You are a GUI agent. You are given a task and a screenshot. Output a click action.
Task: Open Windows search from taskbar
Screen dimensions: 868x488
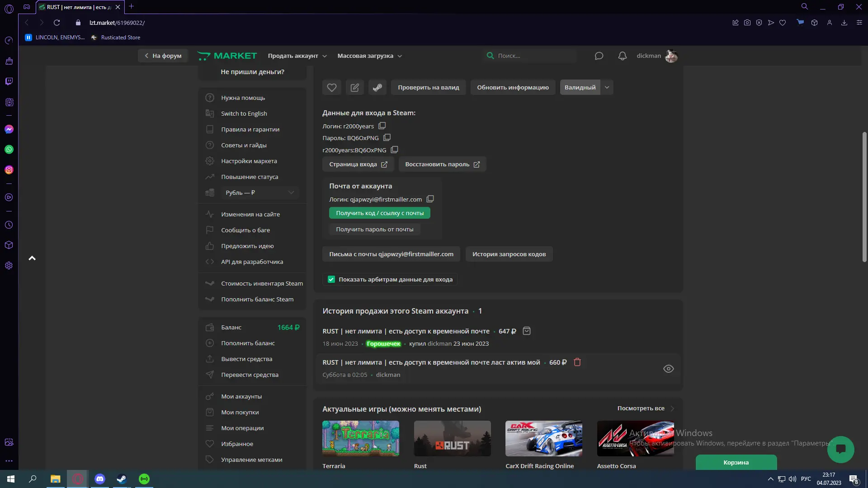[33, 479]
